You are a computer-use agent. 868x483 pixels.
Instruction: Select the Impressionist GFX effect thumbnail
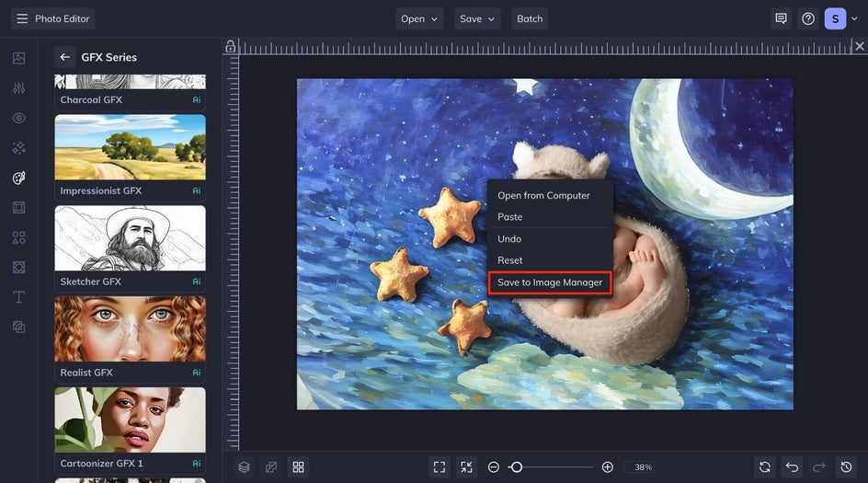pos(130,147)
